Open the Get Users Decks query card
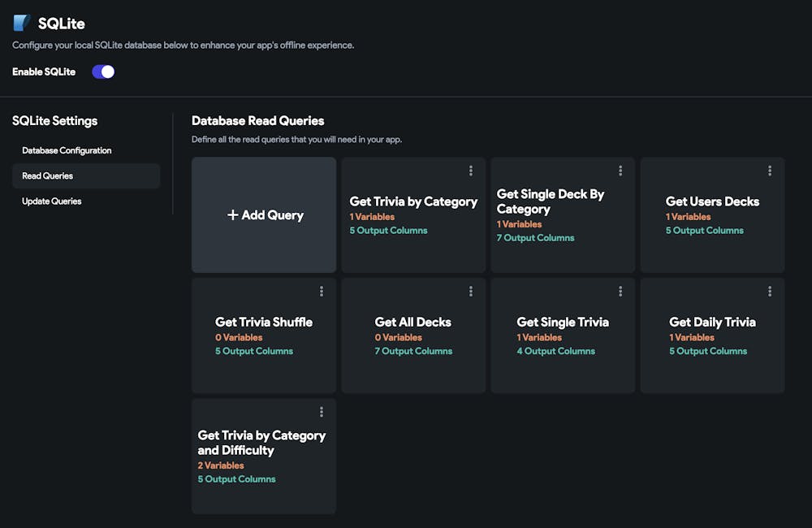The height and width of the screenshot is (528, 812). coord(712,201)
